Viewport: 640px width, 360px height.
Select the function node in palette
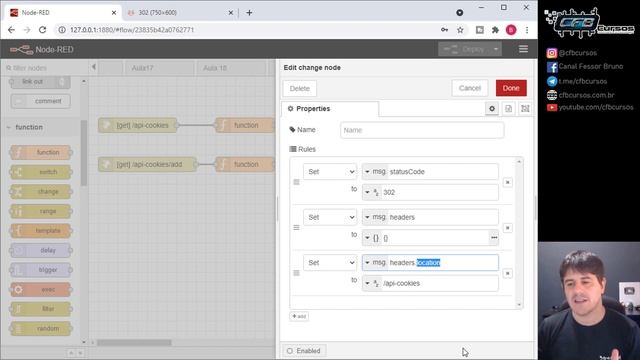pyautogui.click(x=41, y=152)
